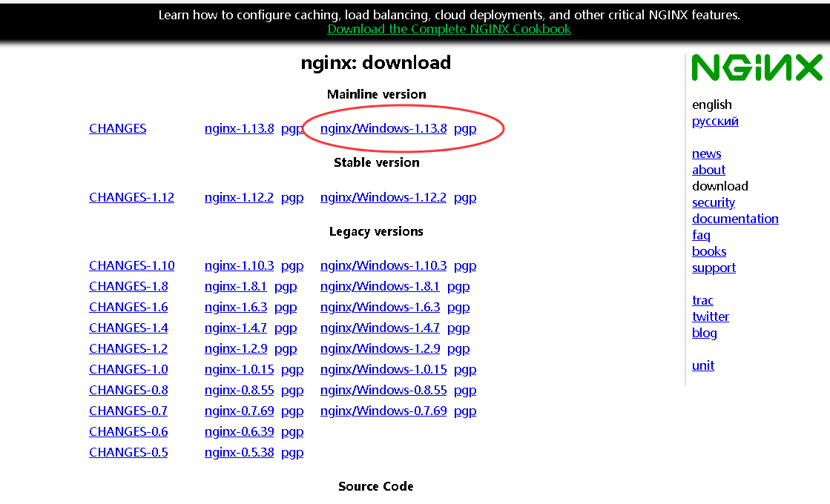Open the books page

point(709,251)
